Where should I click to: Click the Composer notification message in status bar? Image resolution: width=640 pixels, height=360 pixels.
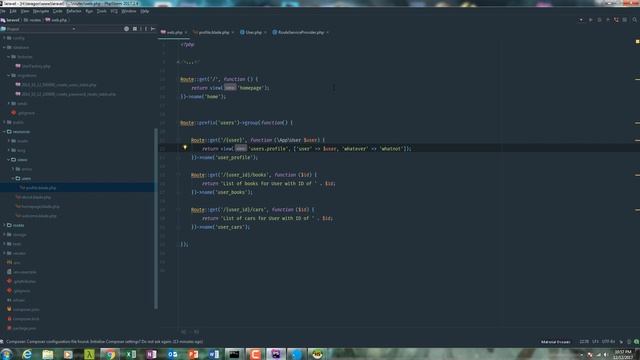click(104, 342)
